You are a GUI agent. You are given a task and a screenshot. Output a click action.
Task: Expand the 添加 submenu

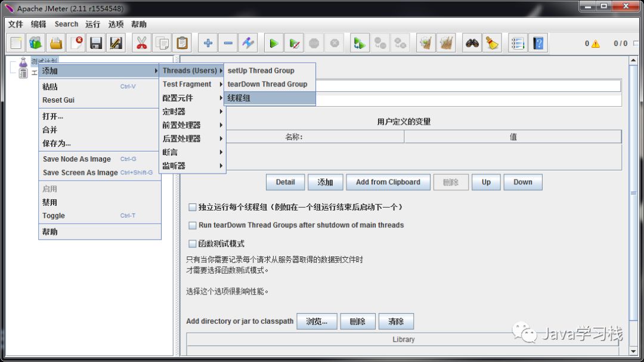click(x=100, y=71)
